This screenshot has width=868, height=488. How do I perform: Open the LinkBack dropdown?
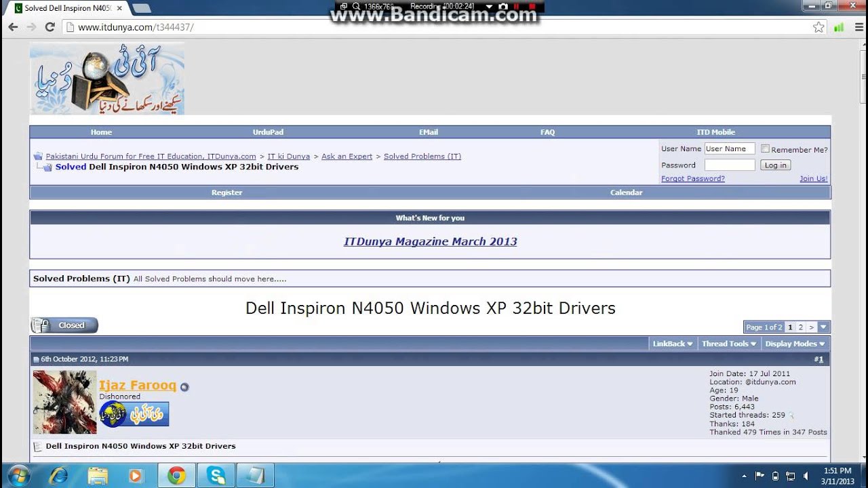673,344
